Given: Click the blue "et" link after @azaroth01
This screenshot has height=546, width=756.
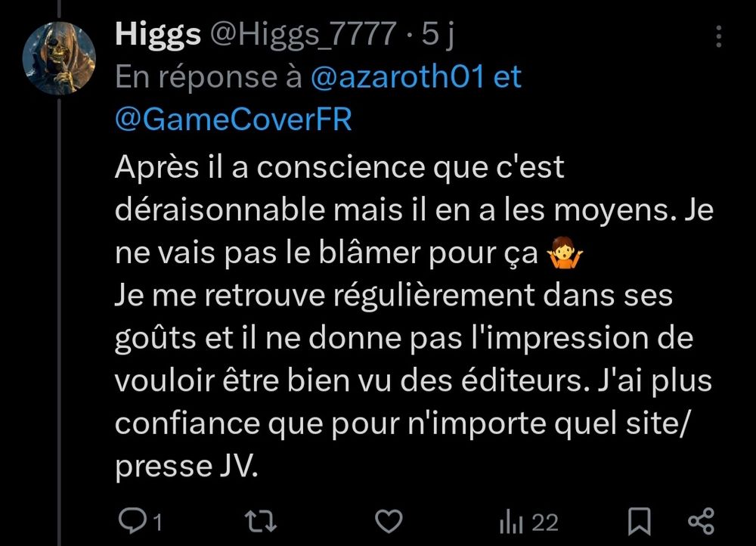Looking at the screenshot, I should tap(507, 77).
